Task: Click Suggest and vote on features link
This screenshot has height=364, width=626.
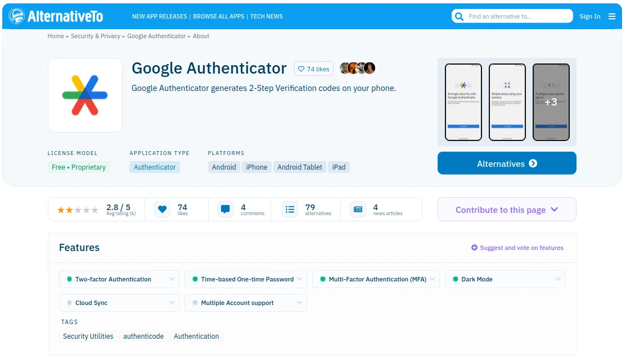Action: 517,248
